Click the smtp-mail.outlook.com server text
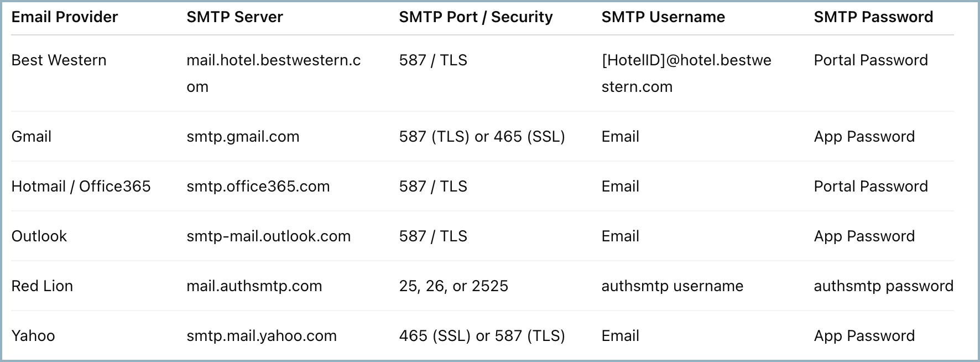Image resolution: width=980 pixels, height=362 pixels. [x=268, y=236]
